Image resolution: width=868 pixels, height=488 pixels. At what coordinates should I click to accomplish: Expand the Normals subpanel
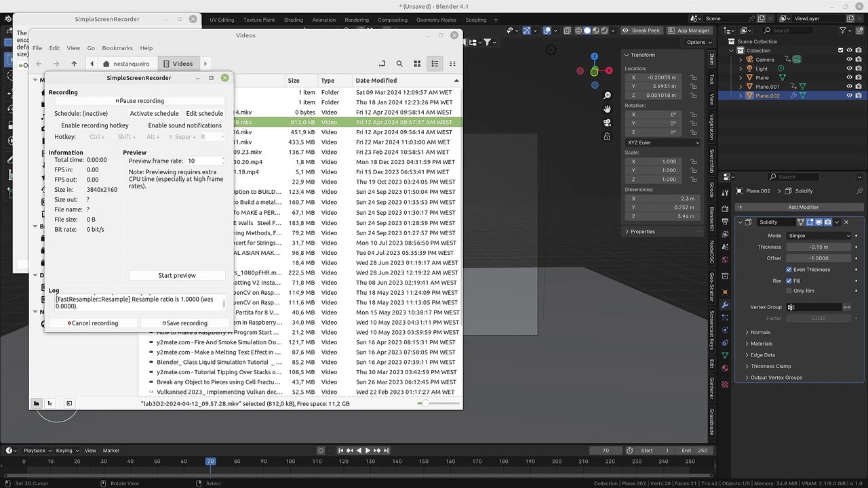[760, 332]
